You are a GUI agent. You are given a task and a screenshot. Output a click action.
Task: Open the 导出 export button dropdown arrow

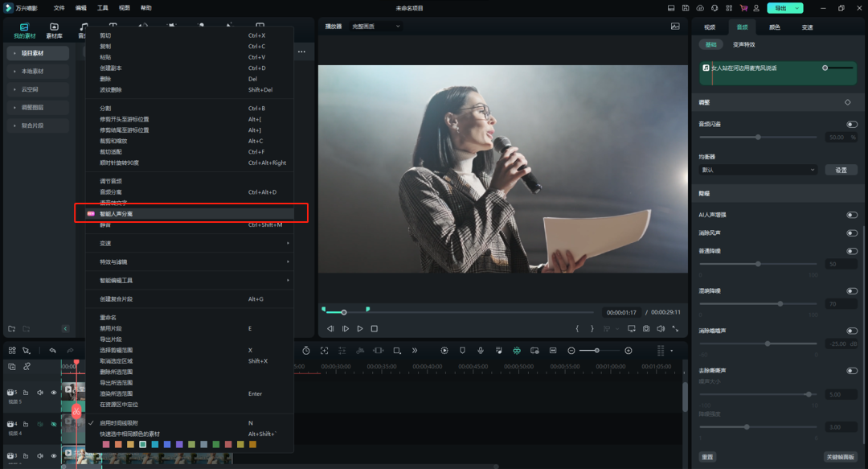[797, 8]
